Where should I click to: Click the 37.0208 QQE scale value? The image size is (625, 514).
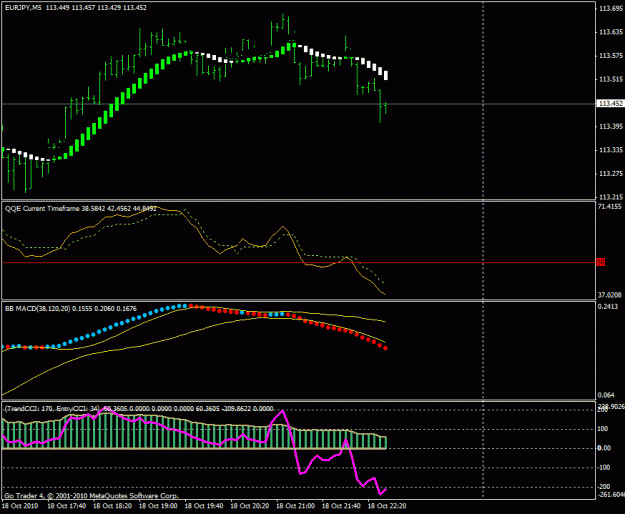click(610, 295)
